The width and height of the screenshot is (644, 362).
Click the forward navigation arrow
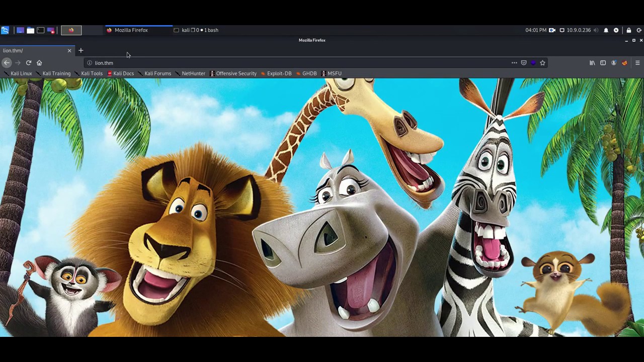(18, 63)
